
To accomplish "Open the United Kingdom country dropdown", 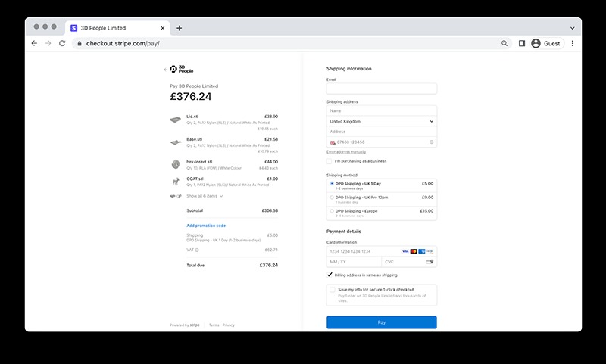I will (381, 121).
